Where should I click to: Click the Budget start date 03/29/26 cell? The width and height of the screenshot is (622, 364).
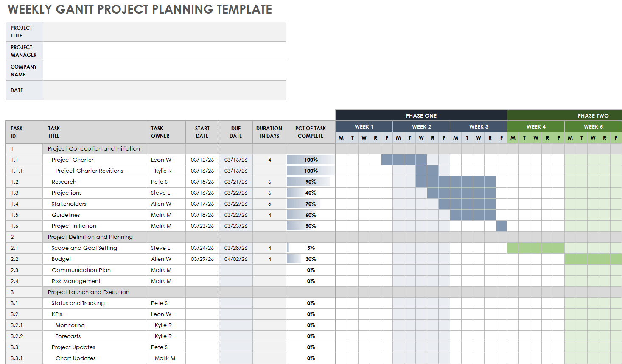[202, 259]
